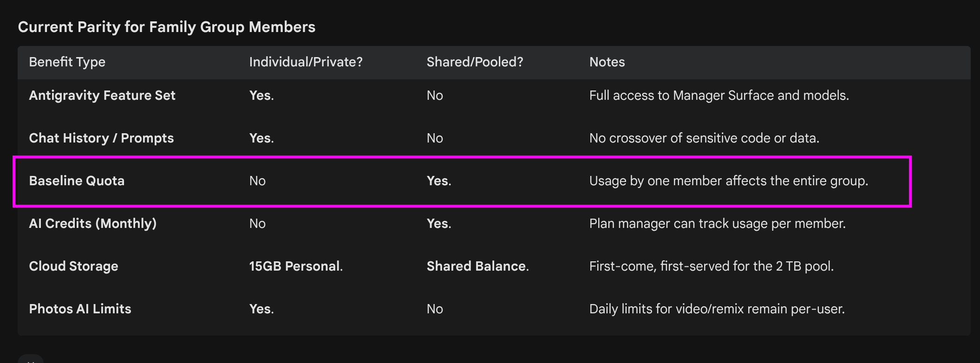Click the Shared/Pooled? column header
Screen dimensions: 980x363
(475, 62)
